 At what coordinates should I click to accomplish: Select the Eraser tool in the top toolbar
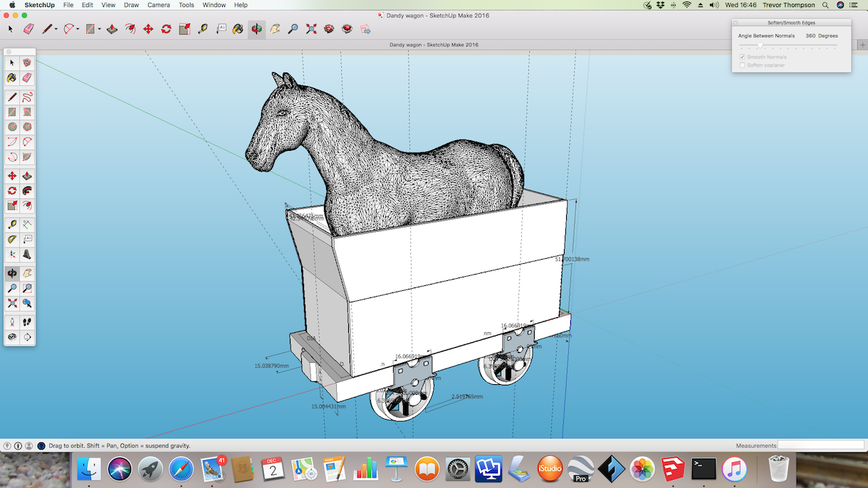coord(28,29)
